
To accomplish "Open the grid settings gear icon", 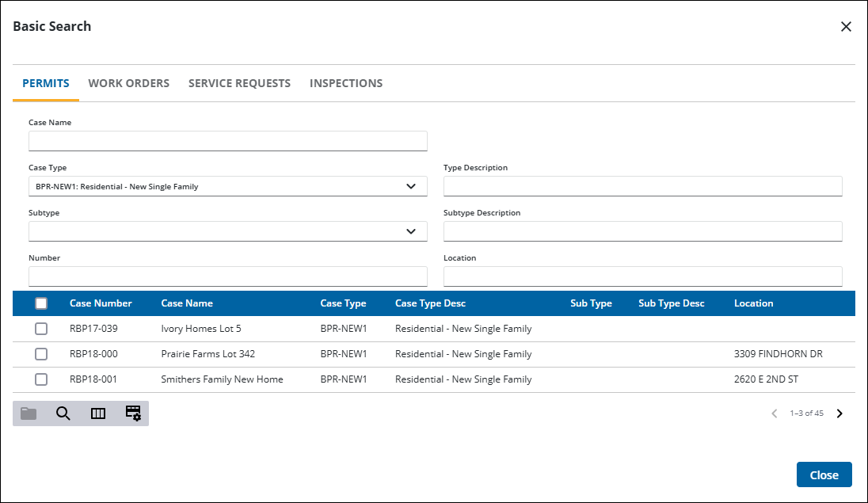I will (x=133, y=413).
